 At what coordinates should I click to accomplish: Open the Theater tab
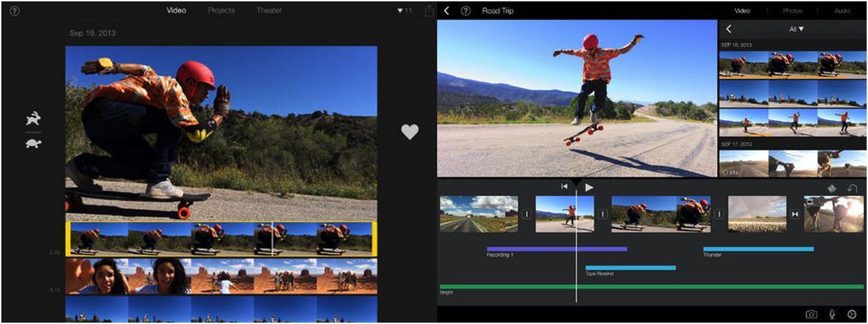point(269,11)
